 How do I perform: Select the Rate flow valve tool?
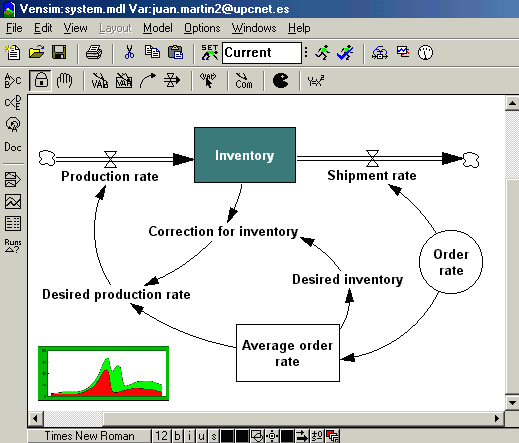tap(172, 81)
